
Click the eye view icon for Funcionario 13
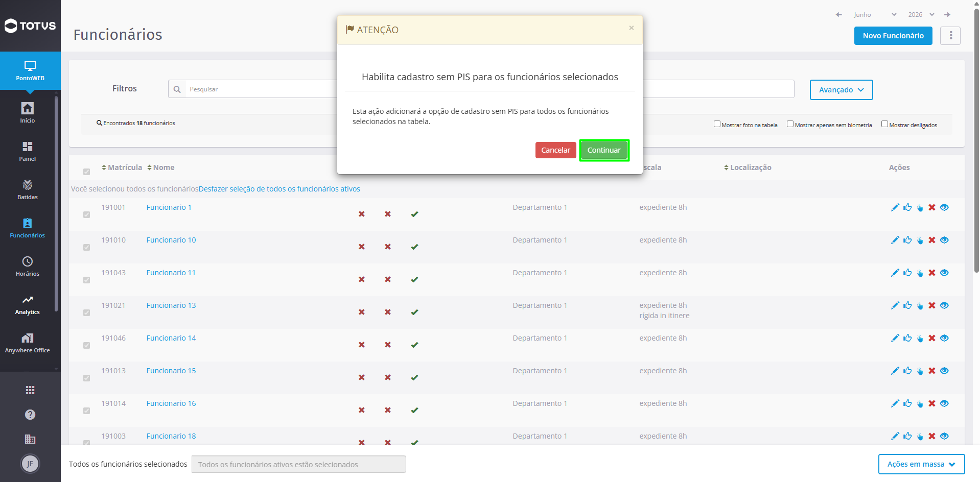coord(944,305)
